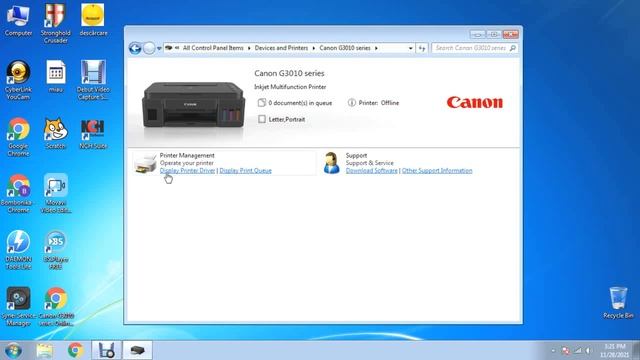Click Inkjet Multifunction Printer text

click(290, 87)
